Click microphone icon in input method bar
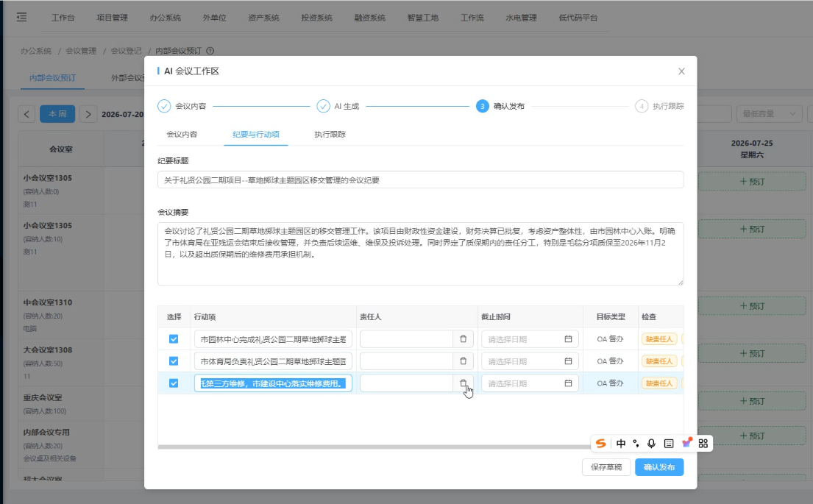This screenshot has height=504, width=813. [651, 444]
